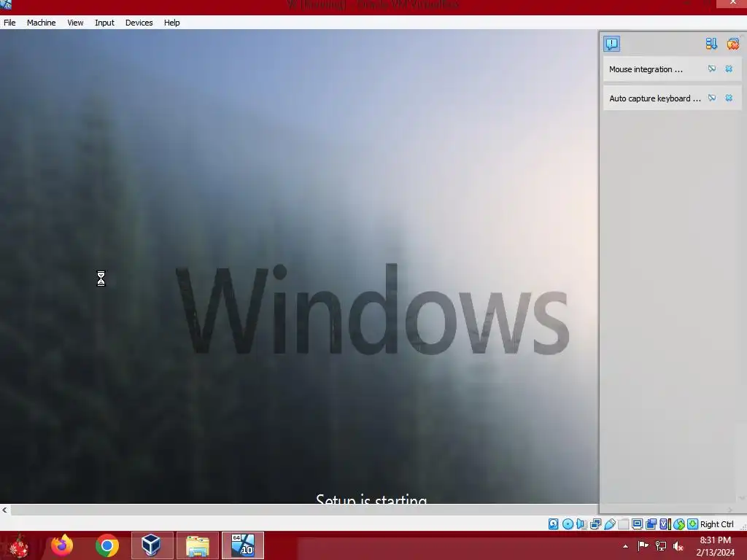
Task: Dismiss the Auto capture keyboard notification
Action: pos(729,98)
